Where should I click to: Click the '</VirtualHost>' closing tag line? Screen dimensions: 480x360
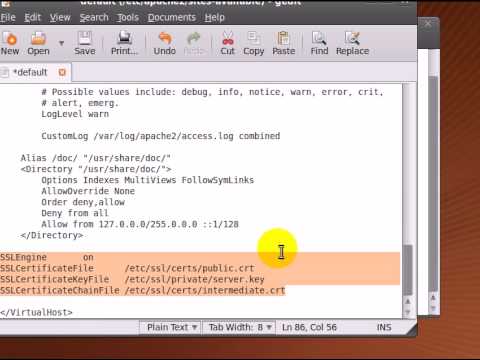pos(36,312)
